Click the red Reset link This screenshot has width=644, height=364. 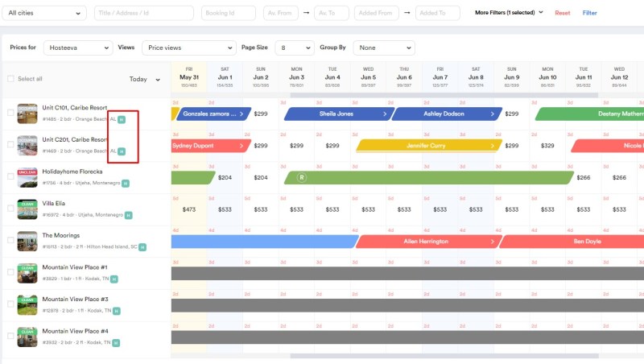coord(563,13)
